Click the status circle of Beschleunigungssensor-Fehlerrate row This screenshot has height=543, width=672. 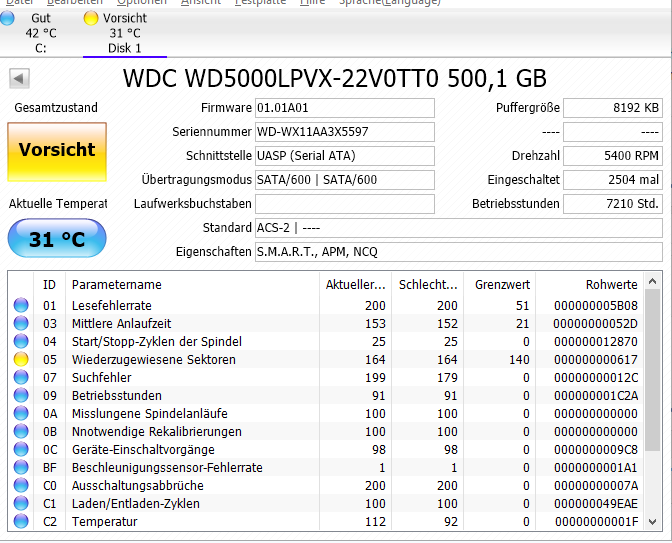point(21,467)
